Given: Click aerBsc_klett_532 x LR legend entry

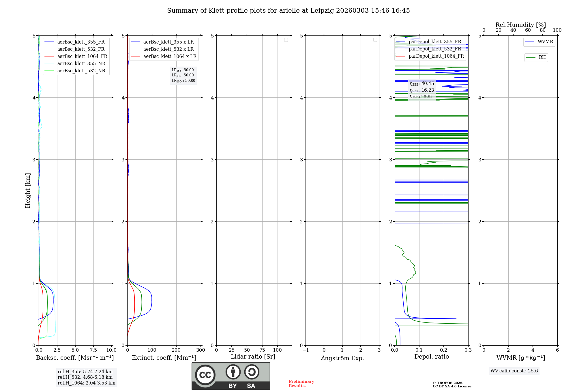Looking at the screenshot, I should click(x=168, y=49).
